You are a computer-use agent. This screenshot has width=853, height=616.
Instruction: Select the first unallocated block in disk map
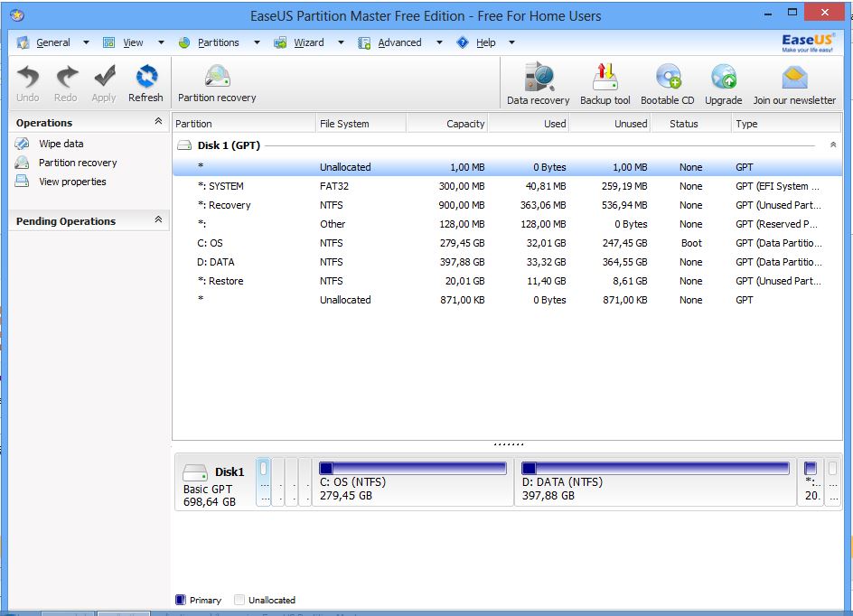click(x=263, y=481)
